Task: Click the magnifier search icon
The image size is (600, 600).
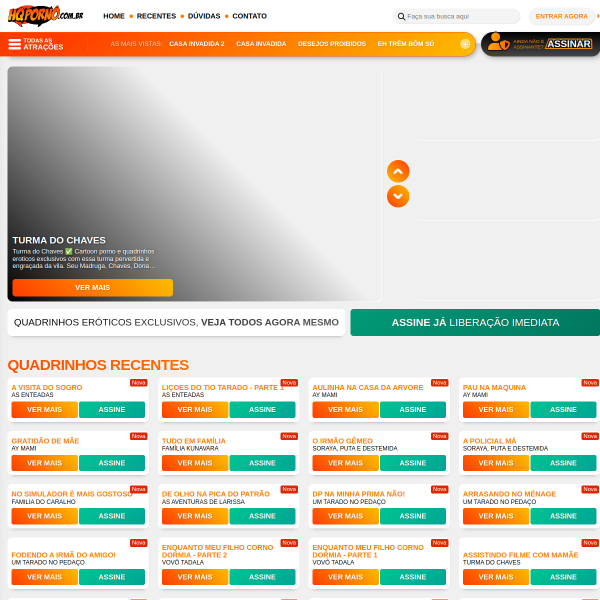Action: pyautogui.click(x=401, y=16)
